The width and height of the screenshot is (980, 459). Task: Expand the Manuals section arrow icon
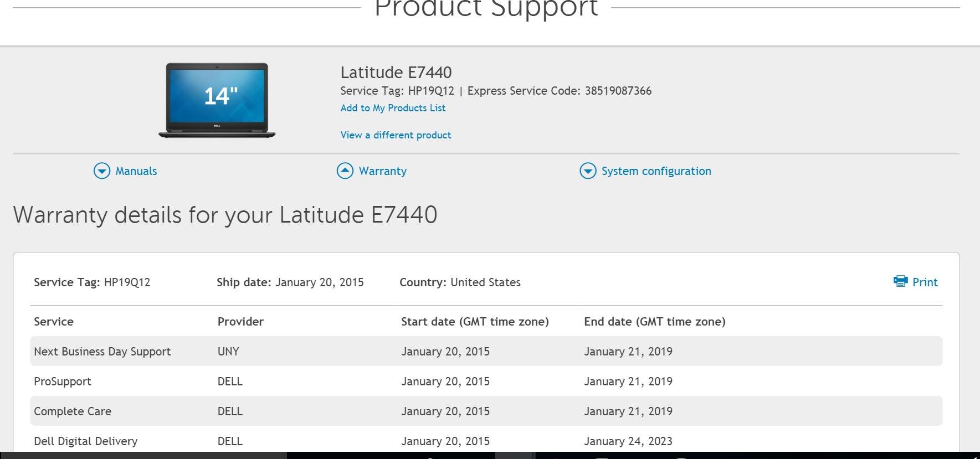[102, 171]
